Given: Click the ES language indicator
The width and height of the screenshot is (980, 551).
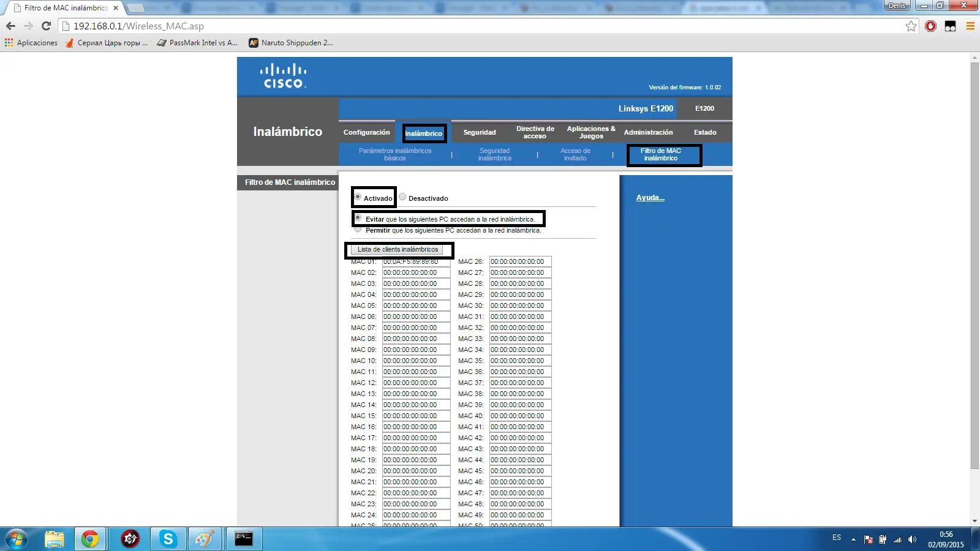Looking at the screenshot, I should click(x=837, y=538).
